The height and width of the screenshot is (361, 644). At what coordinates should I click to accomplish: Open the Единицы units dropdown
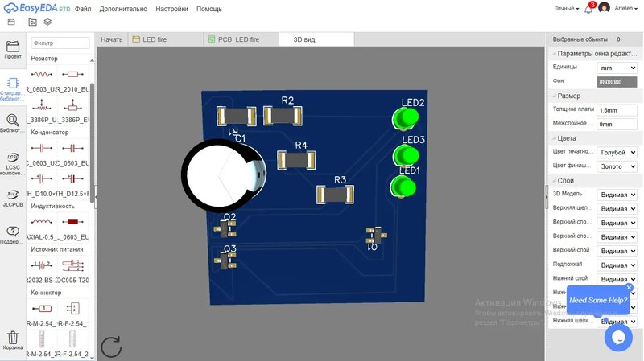617,68
